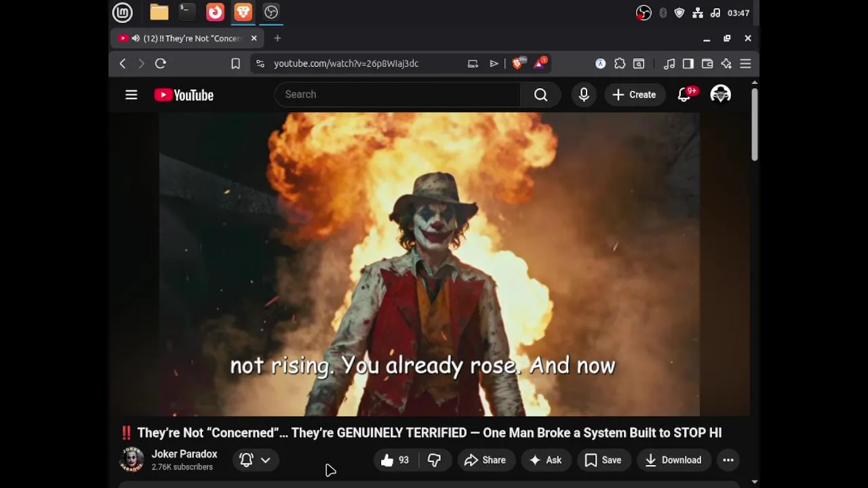
Task: Click the 2.76K subscribers text
Action: 182,467
